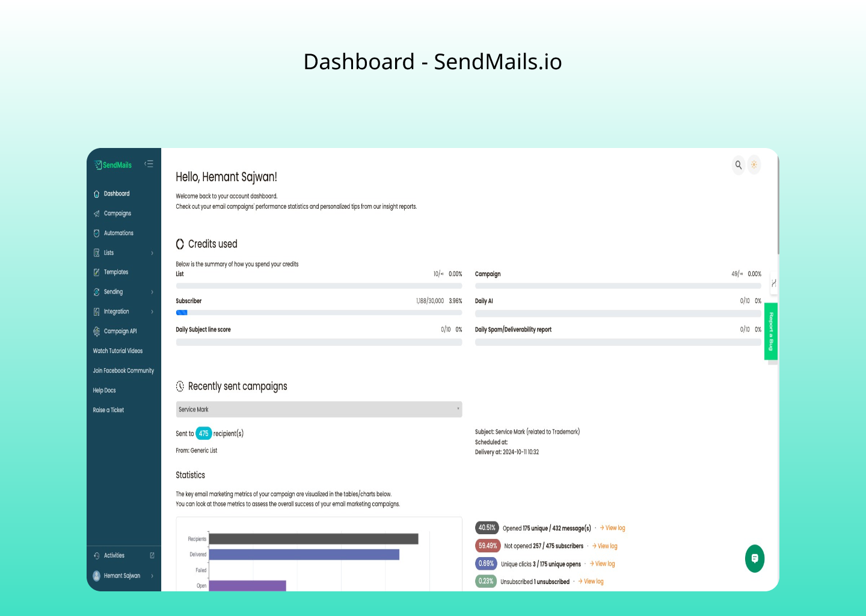866x616 pixels.
Task: Open Templates menu item
Action: (x=116, y=273)
